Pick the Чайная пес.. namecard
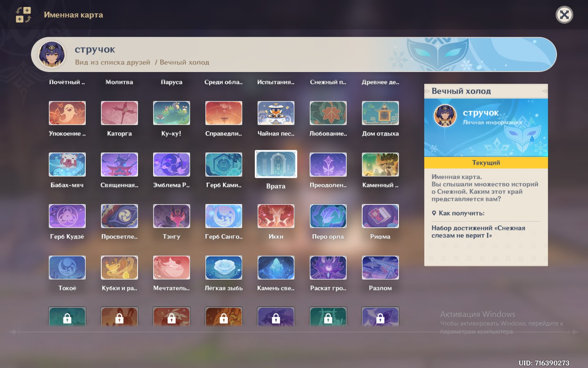This screenshot has width=588, height=368. [x=276, y=113]
